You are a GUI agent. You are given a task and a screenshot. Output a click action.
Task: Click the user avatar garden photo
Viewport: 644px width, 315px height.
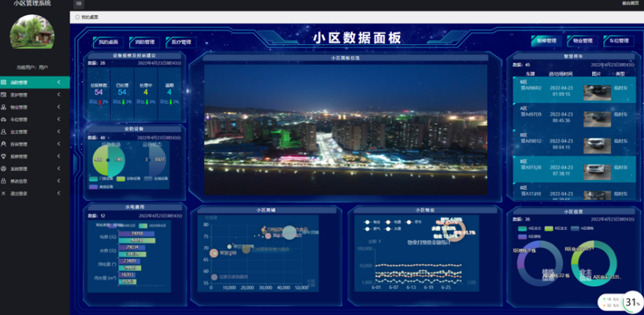pos(31,31)
